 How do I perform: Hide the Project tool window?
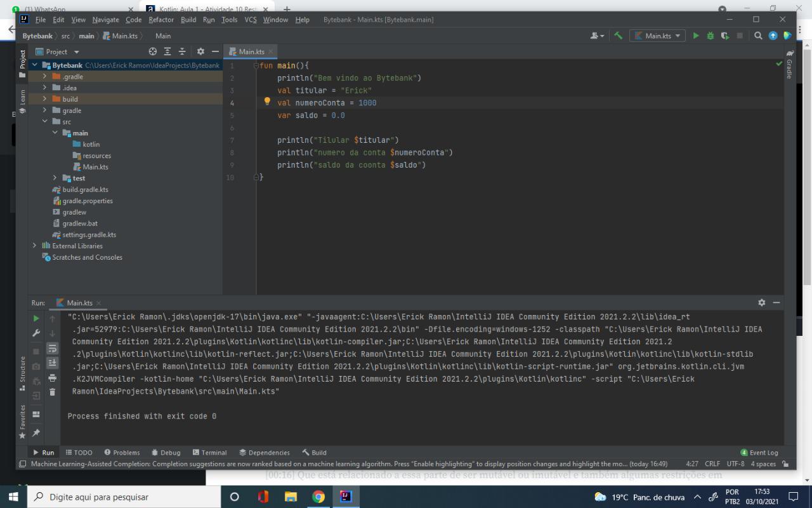[215, 51]
